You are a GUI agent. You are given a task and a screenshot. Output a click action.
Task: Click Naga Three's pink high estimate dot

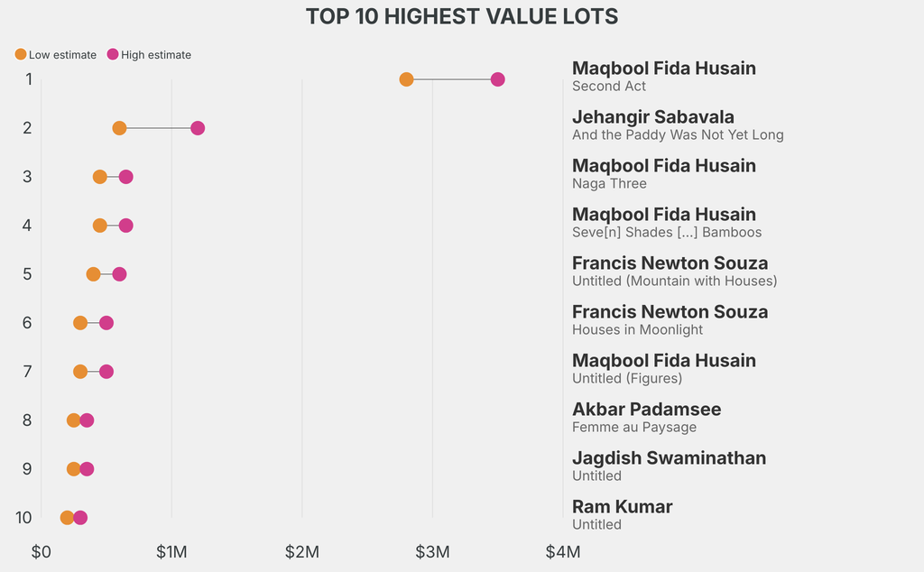(x=125, y=177)
